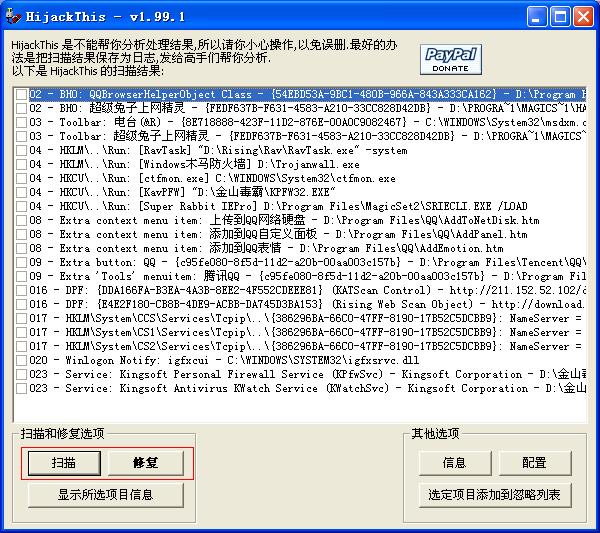The height and width of the screenshot is (533, 600).
Task: Click 选定项目添加到忽略列表 button
Action: point(495,495)
